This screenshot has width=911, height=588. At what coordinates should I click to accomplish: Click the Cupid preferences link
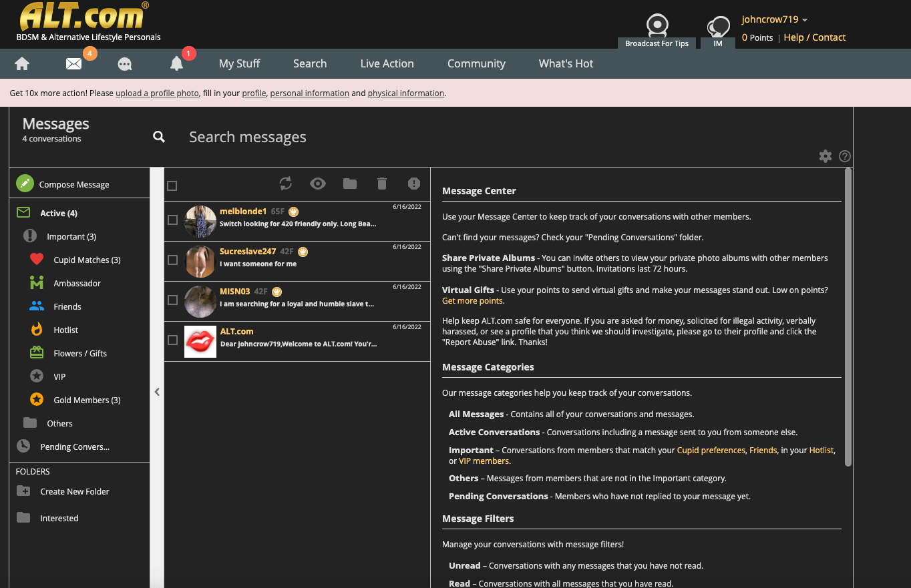tap(711, 450)
